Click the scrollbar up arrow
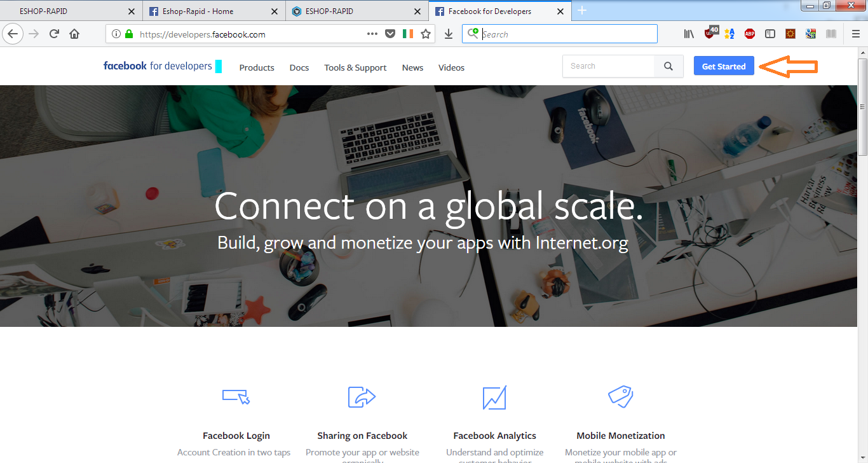The height and width of the screenshot is (463, 868). point(862,53)
